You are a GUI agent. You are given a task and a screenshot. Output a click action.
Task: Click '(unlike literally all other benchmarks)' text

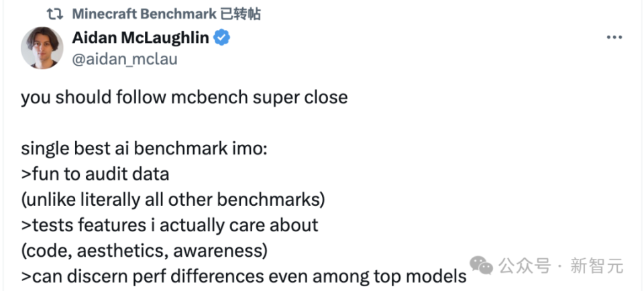pyautogui.click(x=172, y=200)
